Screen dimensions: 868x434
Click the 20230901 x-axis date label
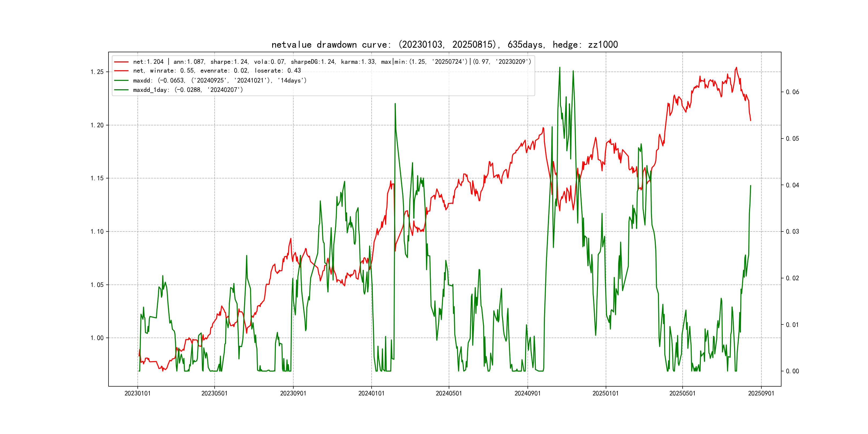[x=293, y=394]
